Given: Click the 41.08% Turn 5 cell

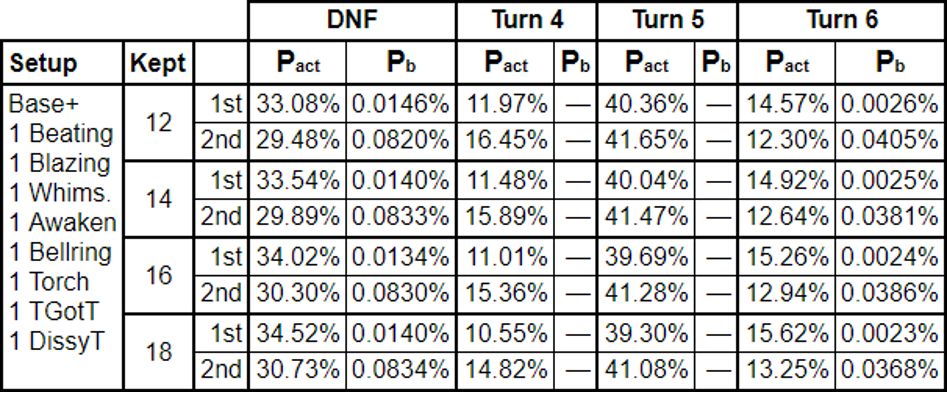Looking at the screenshot, I should point(646,371).
